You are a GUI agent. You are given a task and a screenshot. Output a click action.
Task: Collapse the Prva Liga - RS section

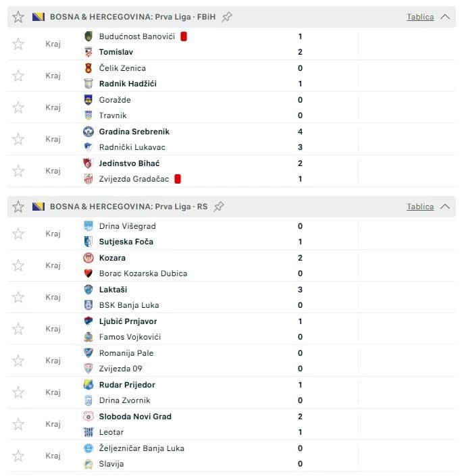(x=445, y=207)
